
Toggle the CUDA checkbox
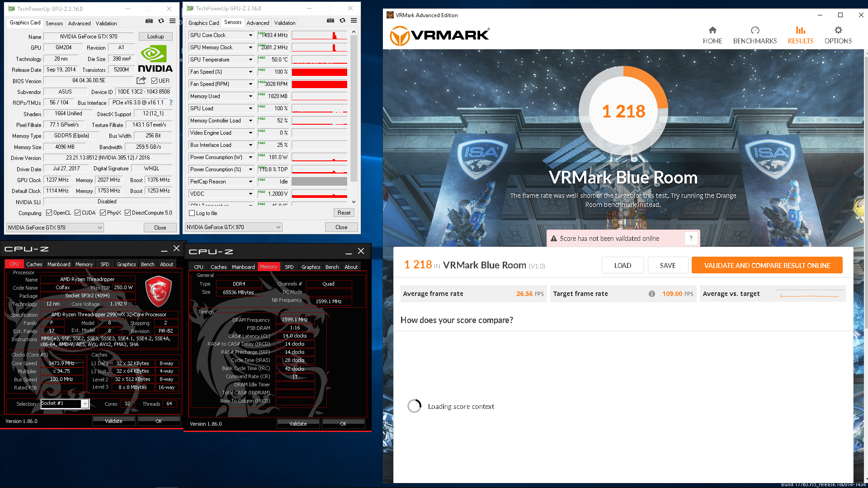pos(77,213)
